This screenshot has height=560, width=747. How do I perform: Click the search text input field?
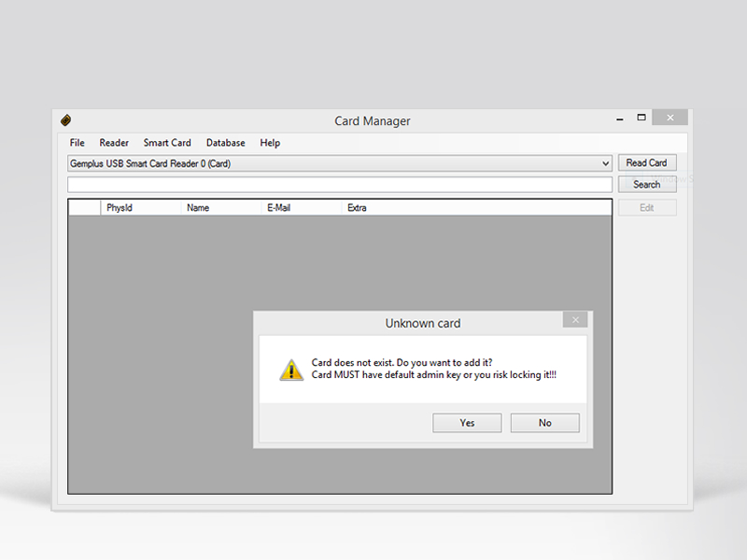tap(340, 185)
